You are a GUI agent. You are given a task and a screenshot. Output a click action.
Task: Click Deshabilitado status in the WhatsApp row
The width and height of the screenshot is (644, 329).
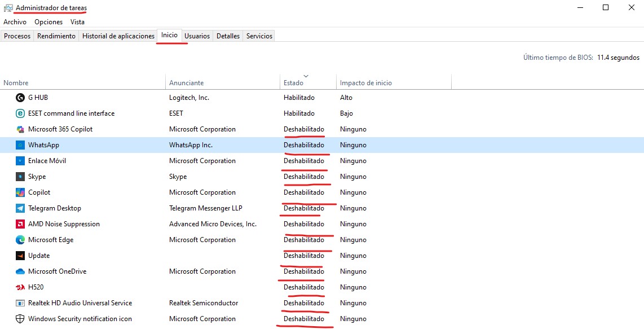click(x=304, y=145)
